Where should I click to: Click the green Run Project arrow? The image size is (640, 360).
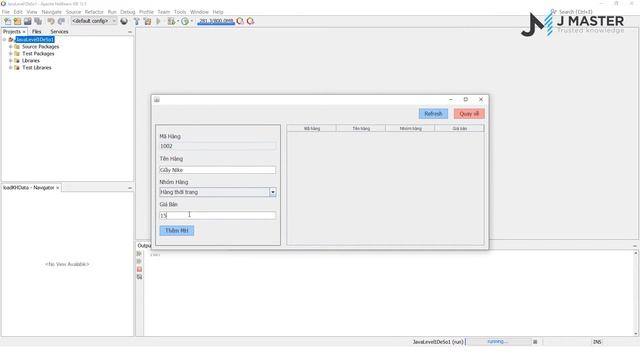click(158, 21)
